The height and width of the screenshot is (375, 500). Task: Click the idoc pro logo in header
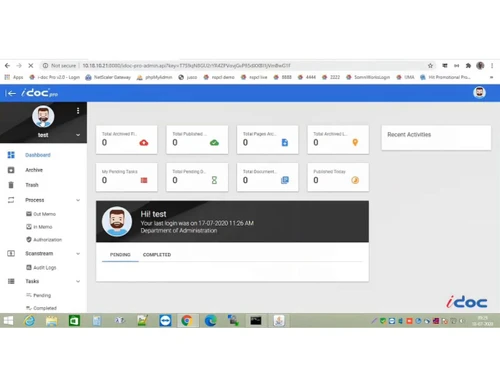[39, 93]
